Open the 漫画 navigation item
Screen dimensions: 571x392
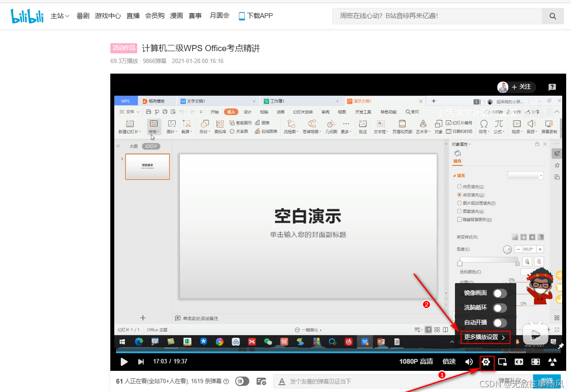click(x=177, y=16)
